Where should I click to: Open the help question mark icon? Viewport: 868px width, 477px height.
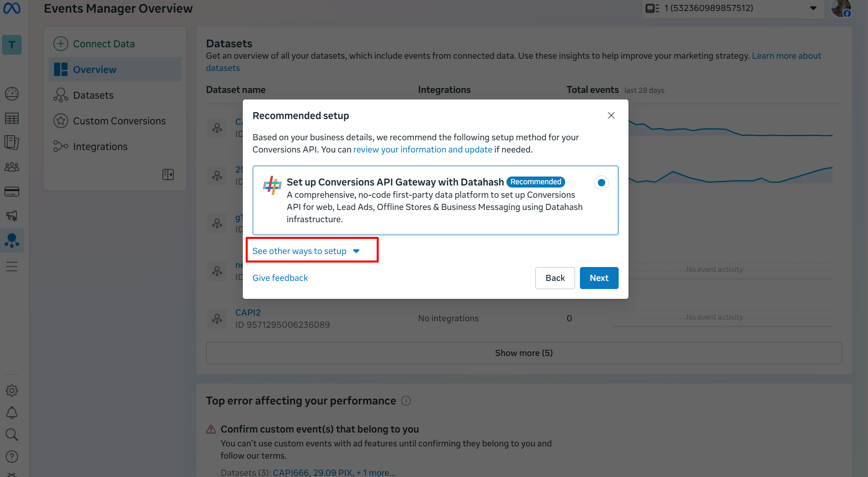tap(12, 457)
